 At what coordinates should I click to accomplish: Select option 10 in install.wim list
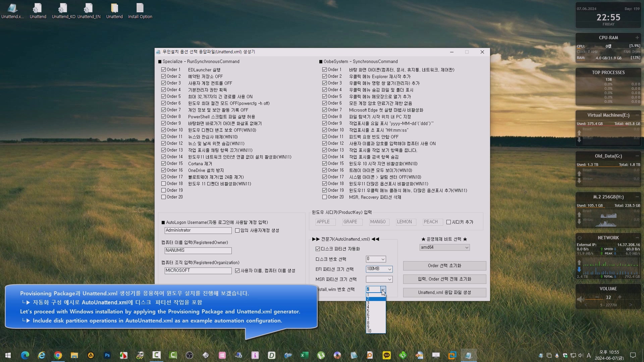point(376,331)
